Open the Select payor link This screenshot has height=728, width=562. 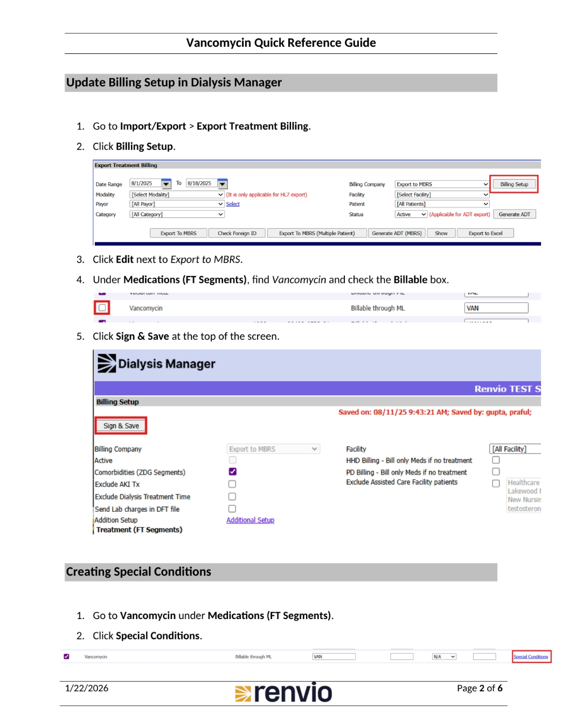point(233,204)
